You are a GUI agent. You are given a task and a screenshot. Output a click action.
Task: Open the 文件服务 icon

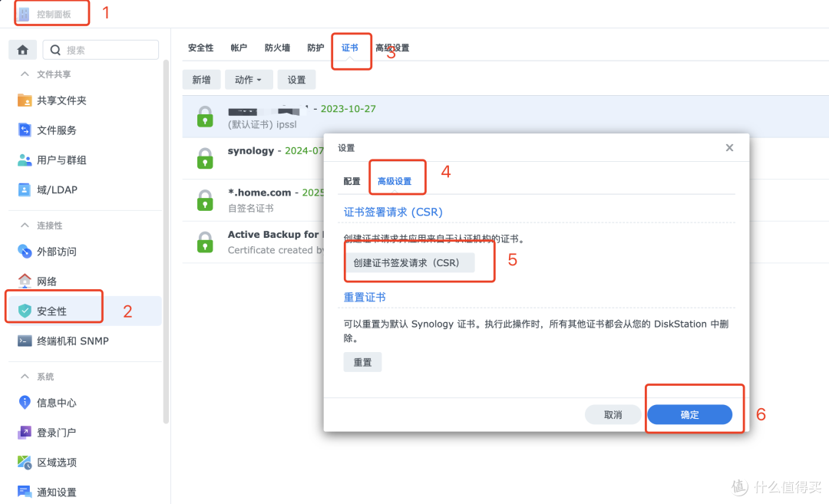[x=25, y=130]
